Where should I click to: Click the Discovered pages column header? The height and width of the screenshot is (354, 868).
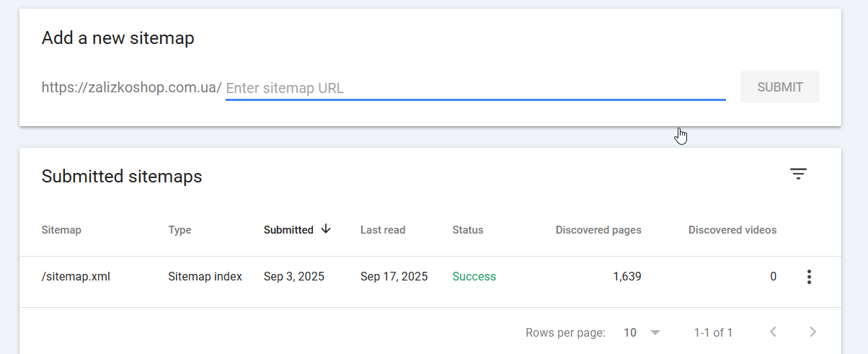coord(598,230)
